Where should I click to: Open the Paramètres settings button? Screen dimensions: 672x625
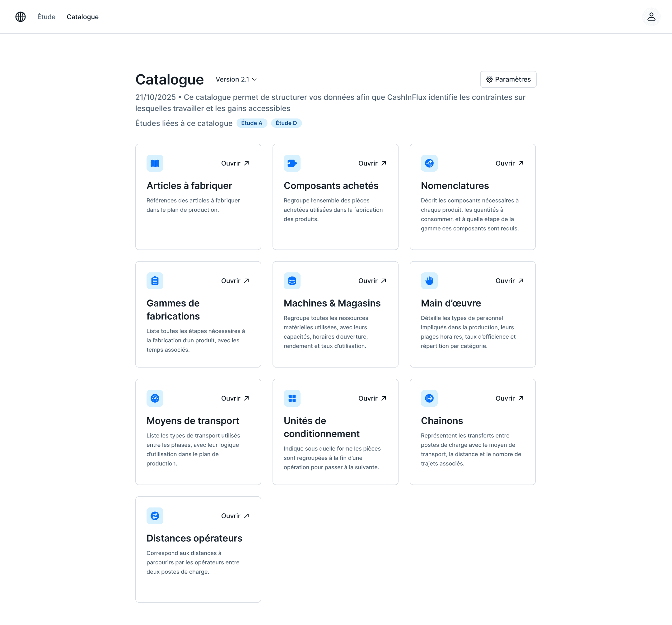point(508,79)
